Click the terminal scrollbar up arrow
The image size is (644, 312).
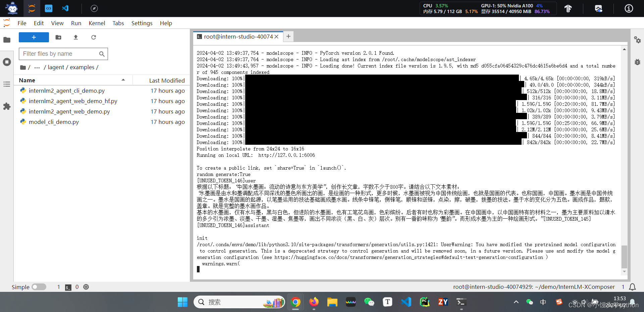(x=624, y=49)
